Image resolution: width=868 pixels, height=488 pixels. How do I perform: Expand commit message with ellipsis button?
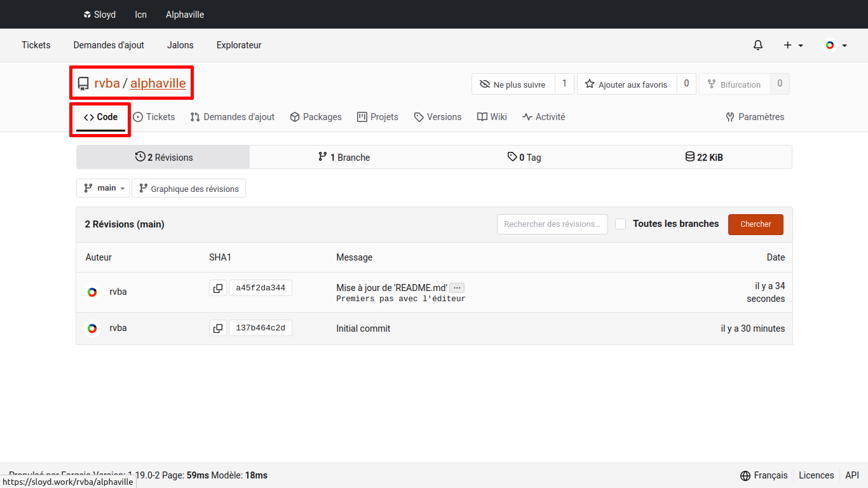tap(457, 288)
